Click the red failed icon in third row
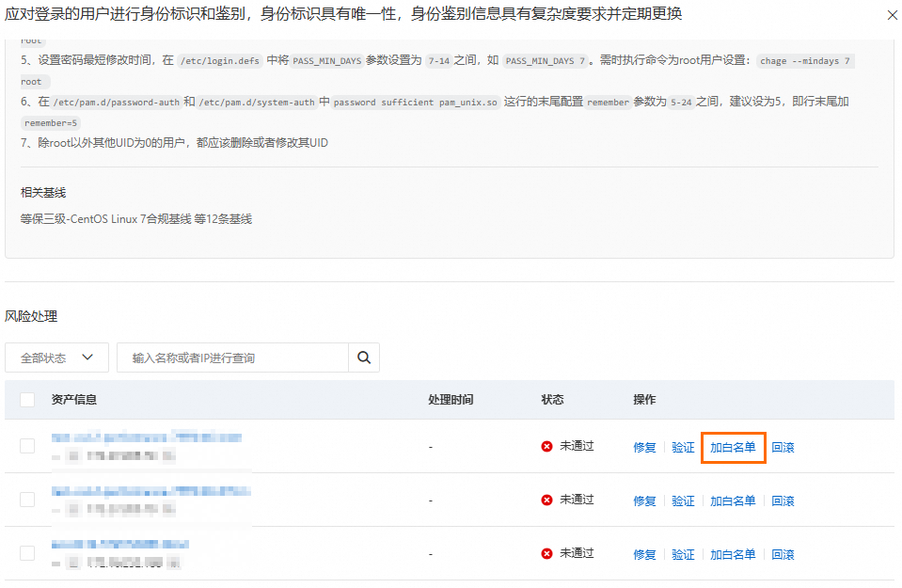Image resolution: width=902 pixels, height=588 pixels. click(x=546, y=553)
